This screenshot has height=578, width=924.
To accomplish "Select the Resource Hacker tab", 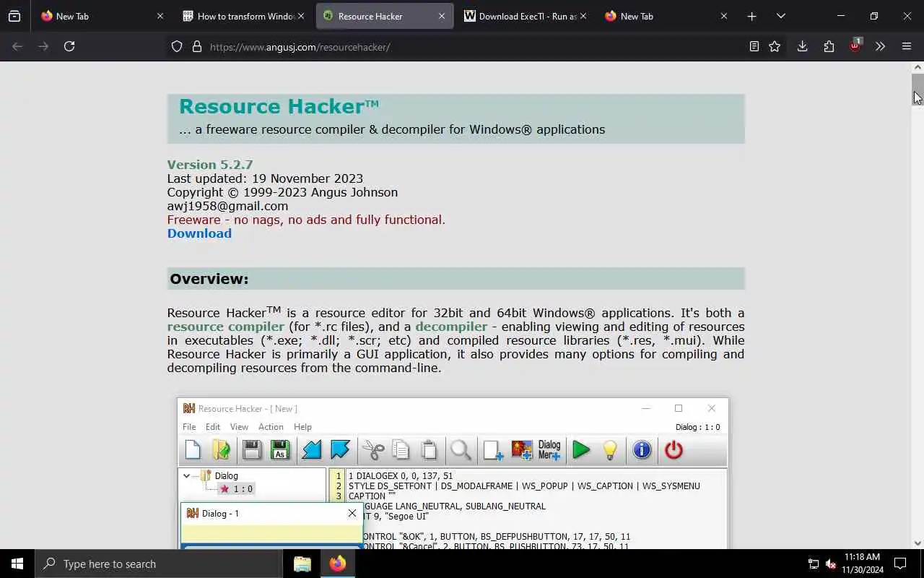I will tap(385, 16).
